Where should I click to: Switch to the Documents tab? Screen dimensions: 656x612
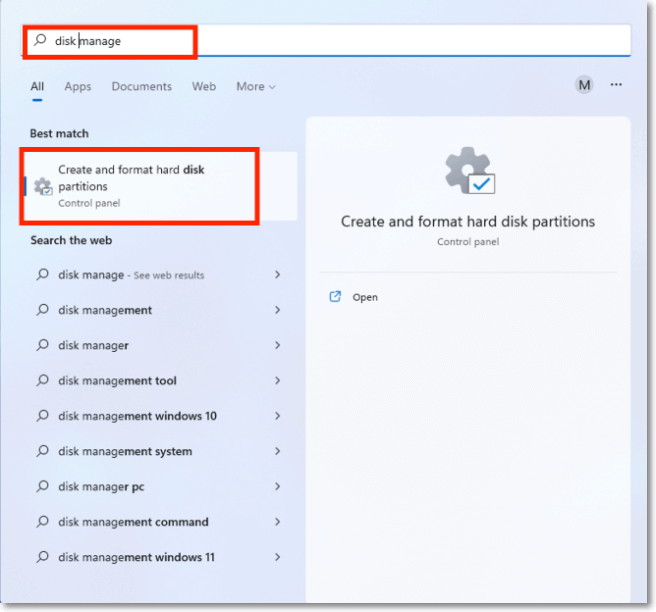[x=141, y=87]
